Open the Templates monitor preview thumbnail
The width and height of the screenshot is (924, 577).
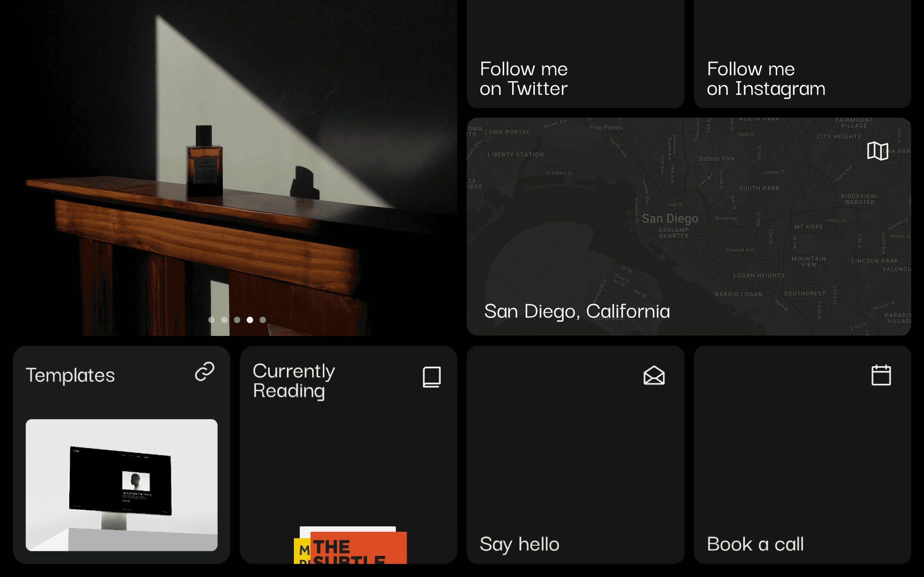121,485
